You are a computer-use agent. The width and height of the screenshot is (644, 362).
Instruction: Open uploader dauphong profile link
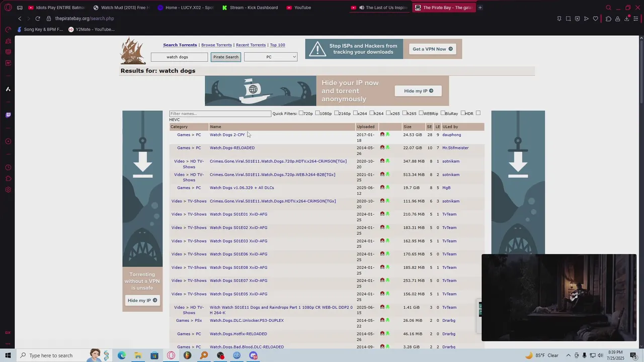tap(452, 135)
